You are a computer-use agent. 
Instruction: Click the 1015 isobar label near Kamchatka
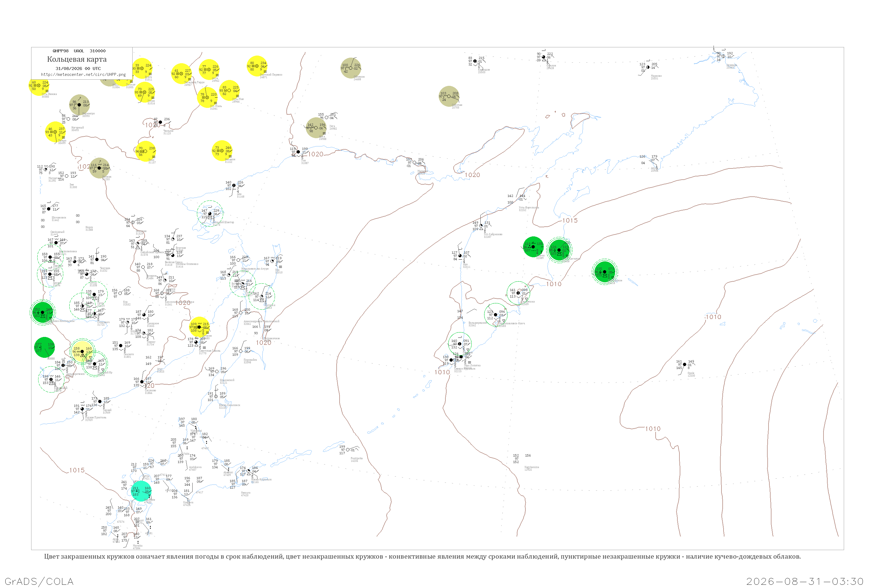coord(570,220)
